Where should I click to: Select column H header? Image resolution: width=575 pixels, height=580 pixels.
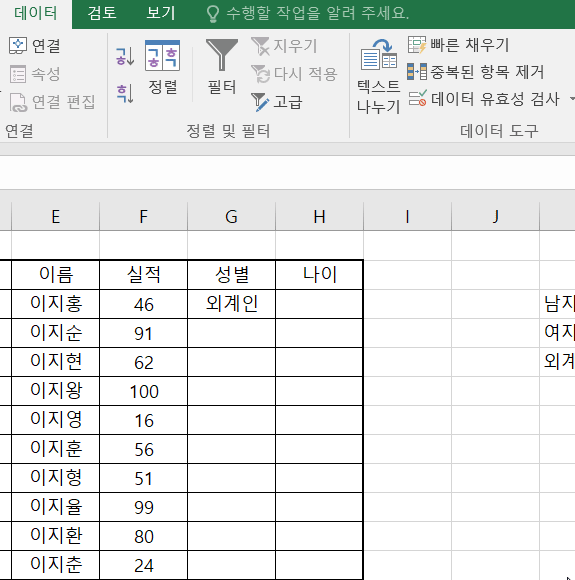click(320, 216)
